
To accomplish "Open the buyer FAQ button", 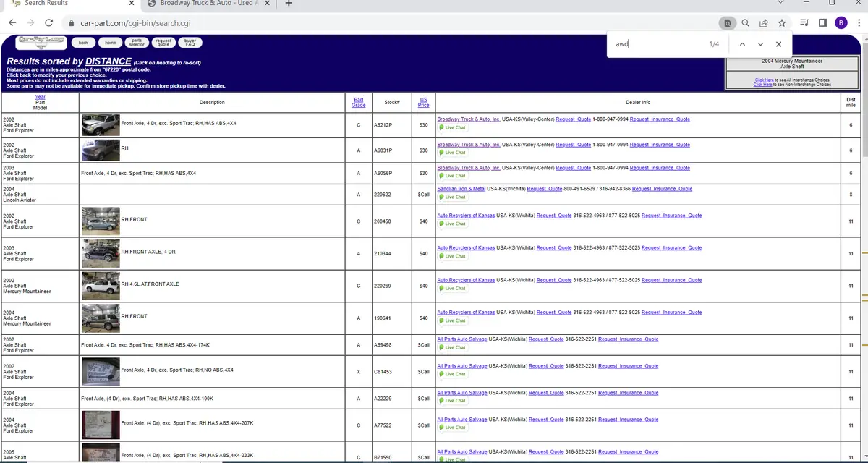I will point(190,43).
